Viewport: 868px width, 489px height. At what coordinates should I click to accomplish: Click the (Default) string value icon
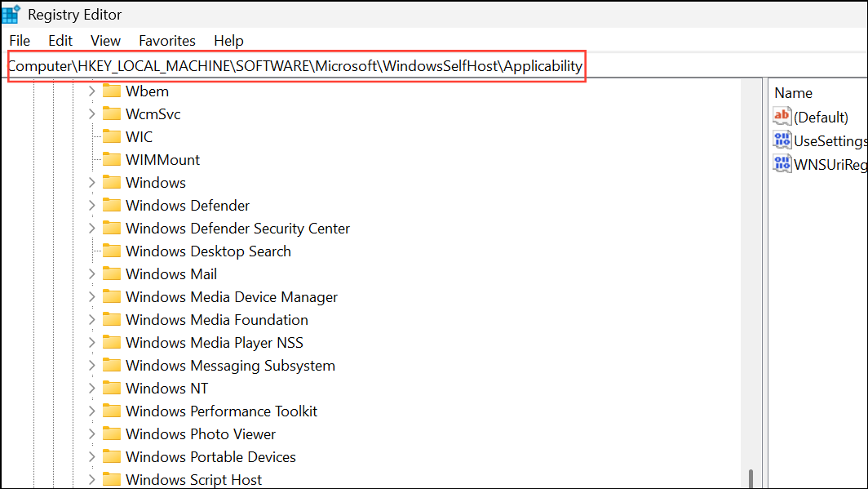tap(782, 116)
